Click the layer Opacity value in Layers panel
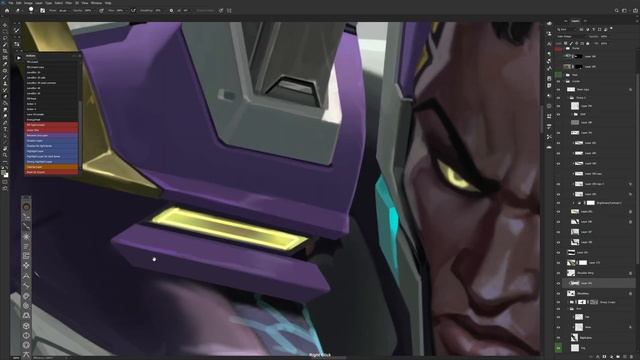The image size is (640, 360). click(x=604, y=36)
